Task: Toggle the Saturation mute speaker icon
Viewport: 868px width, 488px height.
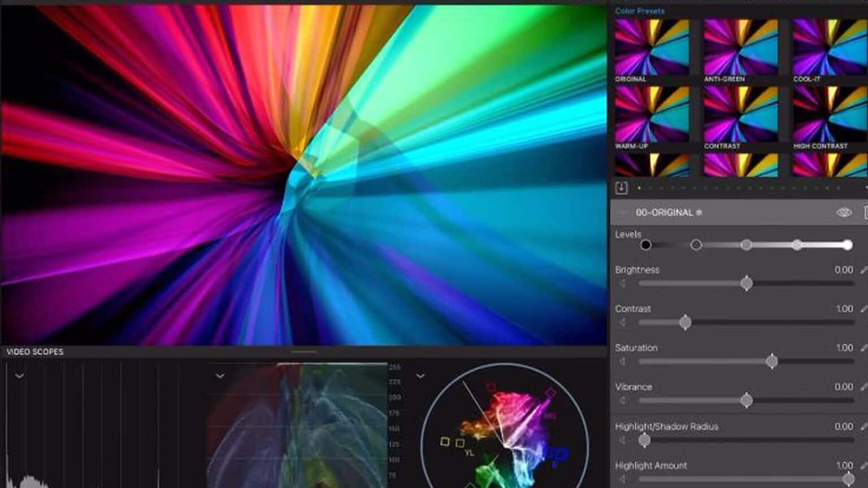Action: (622, 361)
